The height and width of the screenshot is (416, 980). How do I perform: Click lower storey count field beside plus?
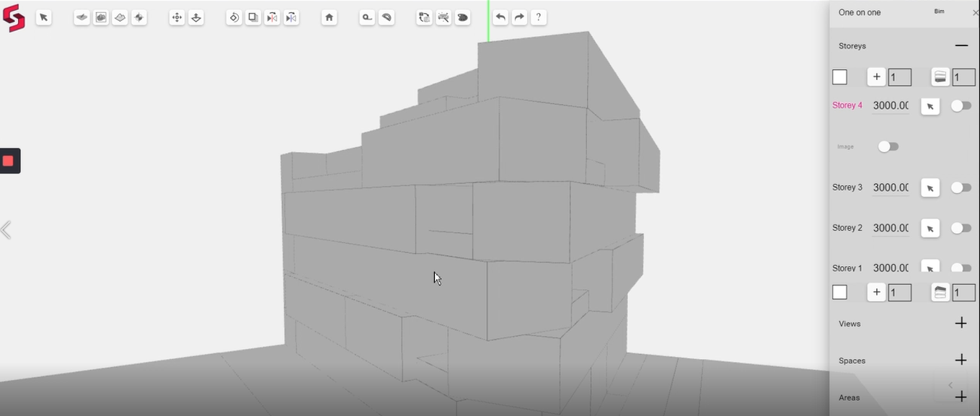pos(900,293)
